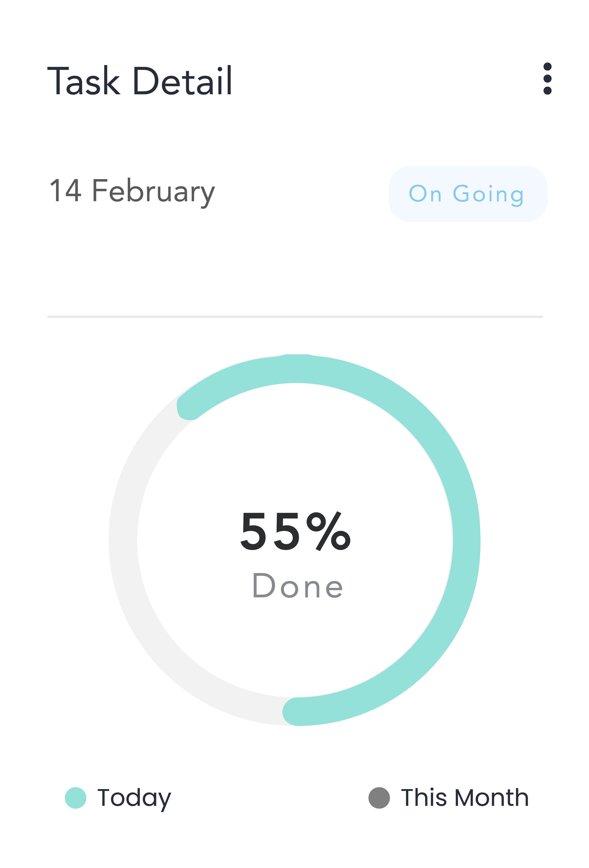
Task: Click the Done label below the percentage
Action: [x=298, y=586]
